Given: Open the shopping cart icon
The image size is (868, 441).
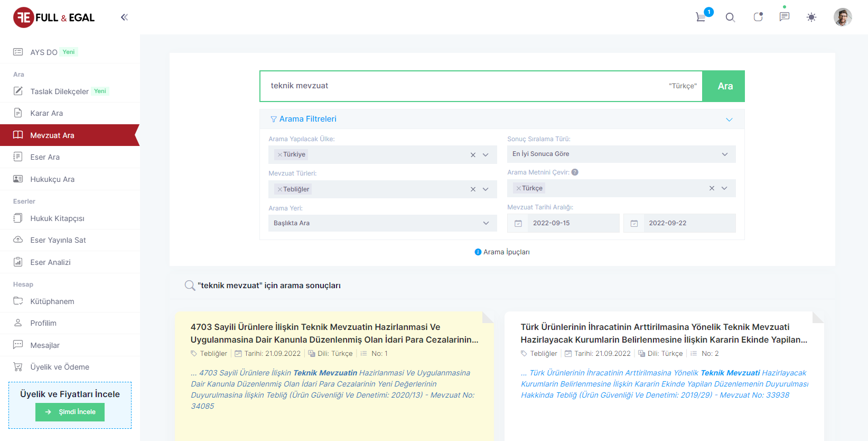Looking at the screenshot, I should point(701,17).
